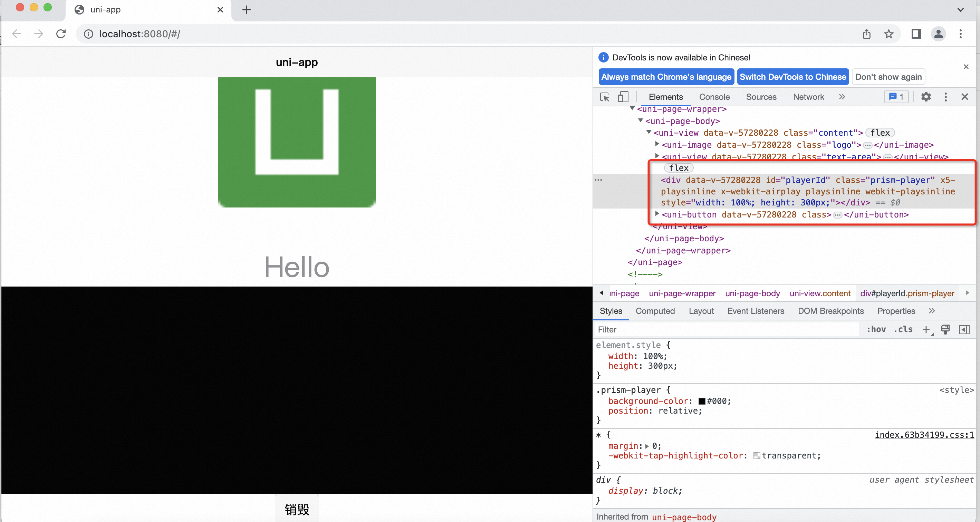Expand the uni-button node
Viewport: 980px width, 522px height.
point(657,214)
